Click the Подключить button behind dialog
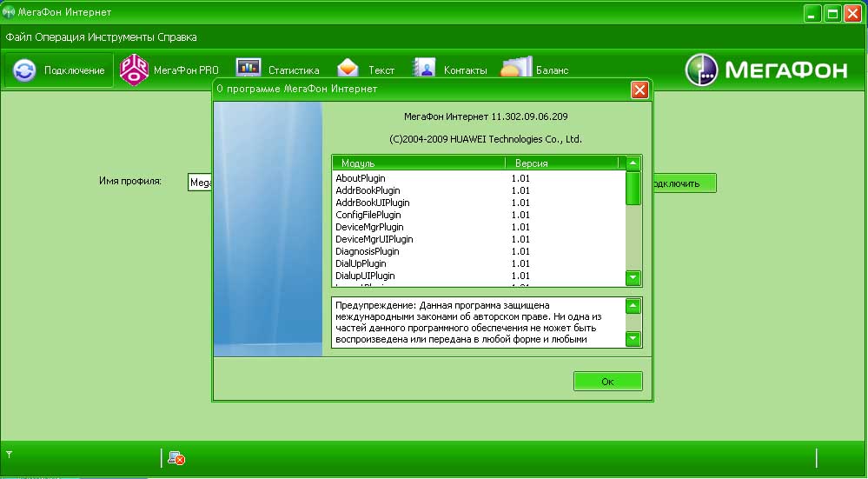868x479 pixels. coord(684,183)
